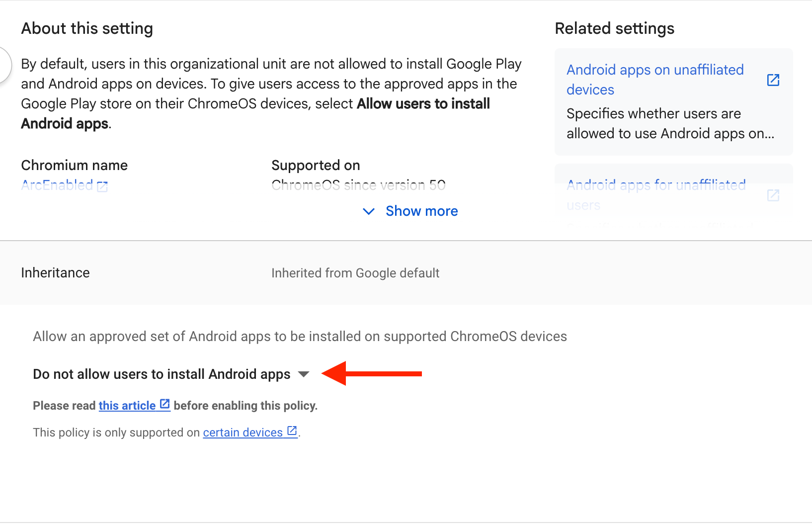Open the 'this article' link
The height and width of the screenshot is (524, 812).
127,406
